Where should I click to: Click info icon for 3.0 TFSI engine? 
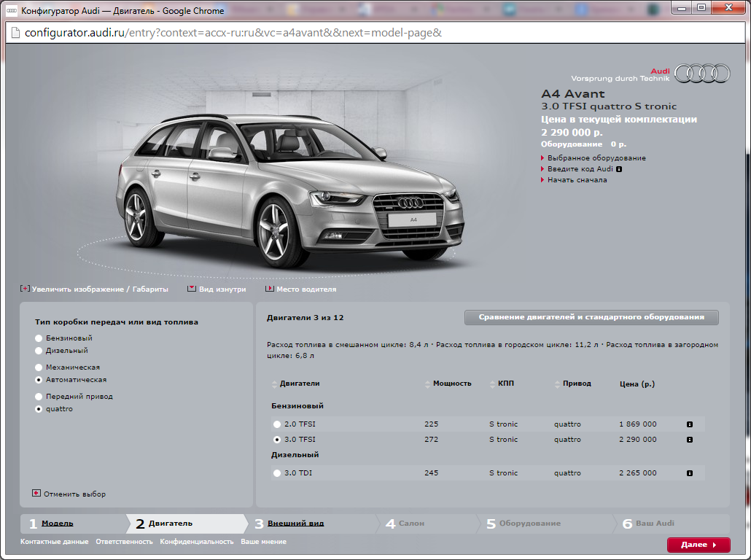[689, 440]
